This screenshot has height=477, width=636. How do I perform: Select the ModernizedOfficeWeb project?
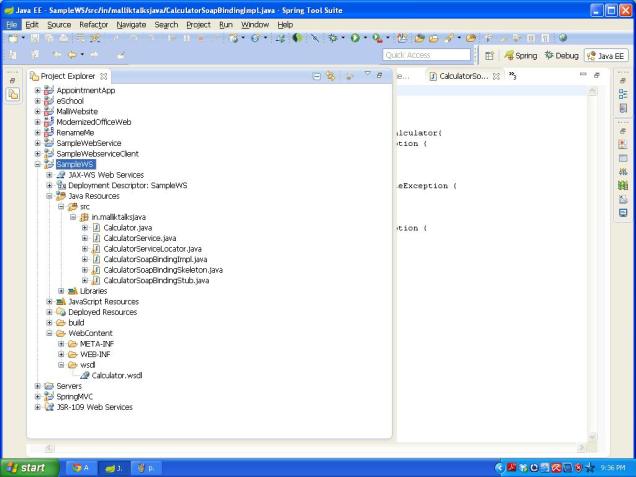[93, 122]
